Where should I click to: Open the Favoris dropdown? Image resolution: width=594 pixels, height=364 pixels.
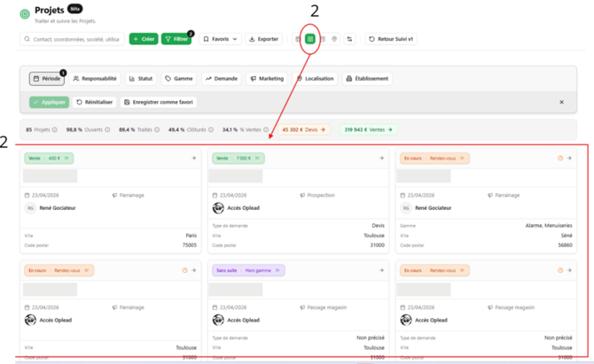coord(220,39)
